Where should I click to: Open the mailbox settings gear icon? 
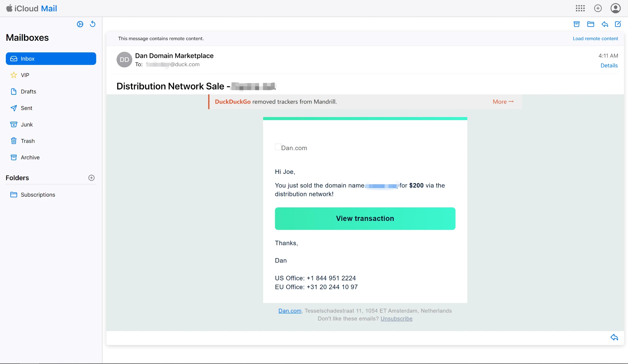point(80,24)
